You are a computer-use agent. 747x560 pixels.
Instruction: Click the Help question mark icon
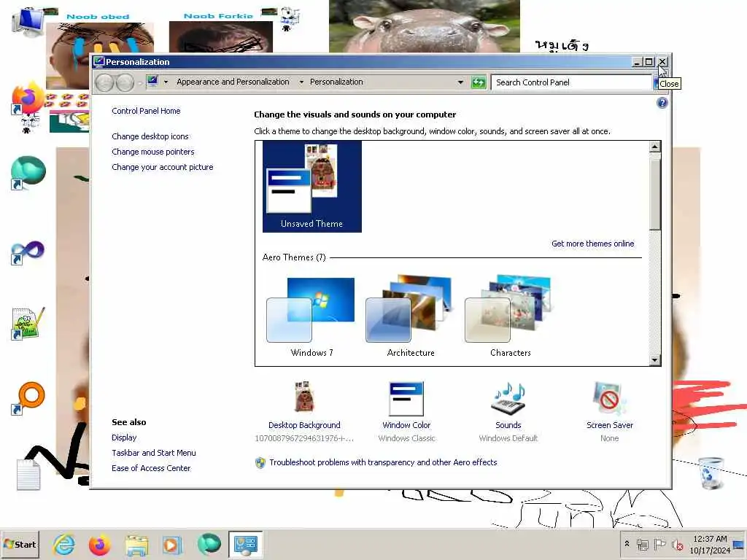click(662, 103)
